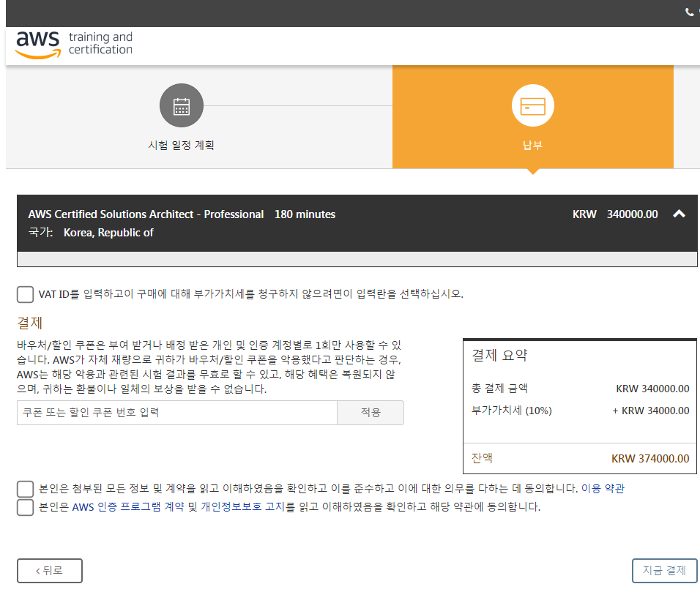Click the phone icon in the top bar
This screenshot has width=700, height=603.
(689, 12)
